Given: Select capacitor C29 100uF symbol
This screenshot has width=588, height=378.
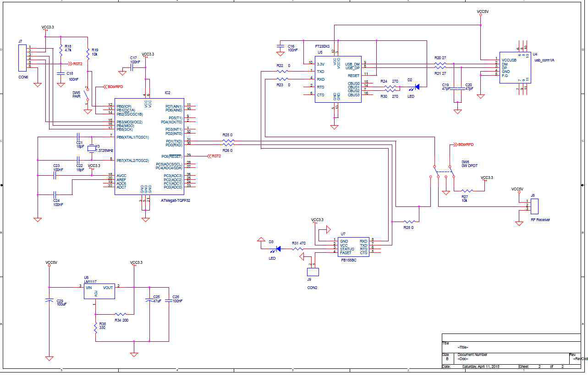Looking at the screenshot, I should (49, 300).
